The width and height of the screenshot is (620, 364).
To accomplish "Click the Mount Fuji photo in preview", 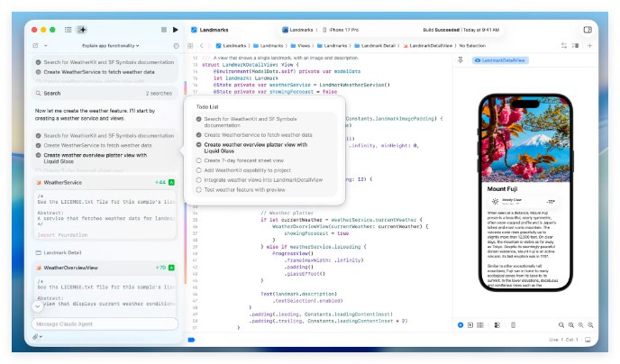I will coord(525,141).
